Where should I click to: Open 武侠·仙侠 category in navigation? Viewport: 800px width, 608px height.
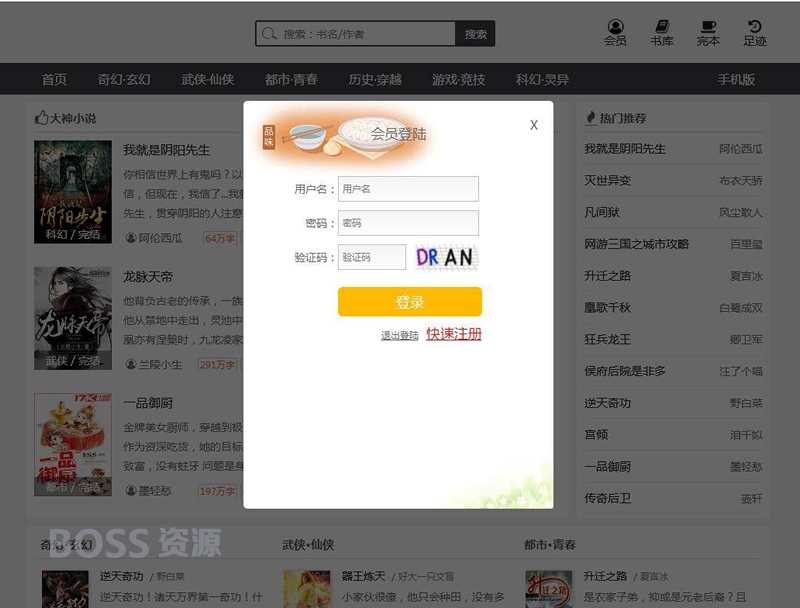tap(208, 80)
